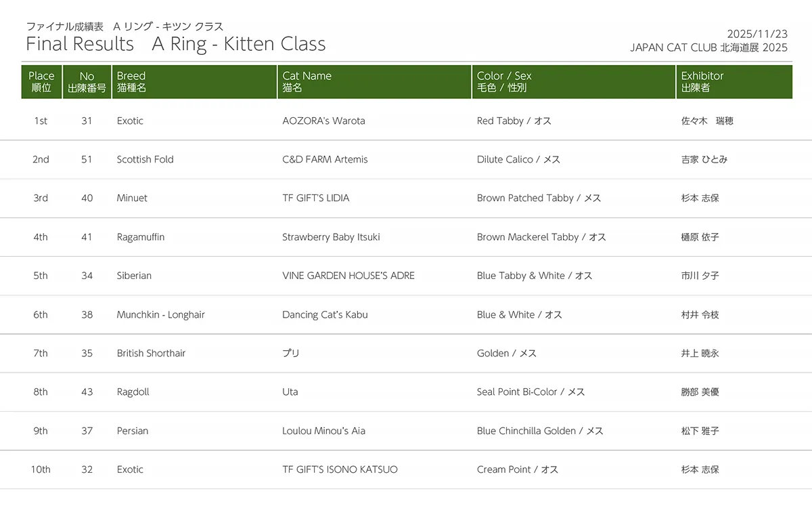Click the 1st place rank cell

[41, 121]
